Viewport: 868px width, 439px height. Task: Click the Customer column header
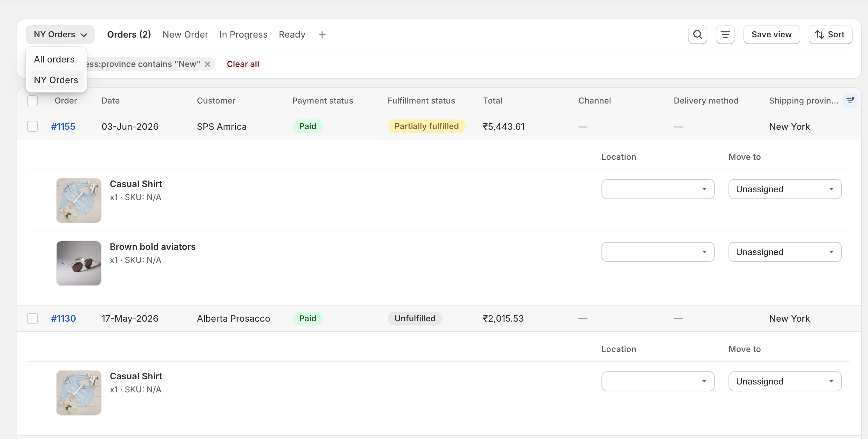point(216,101)
